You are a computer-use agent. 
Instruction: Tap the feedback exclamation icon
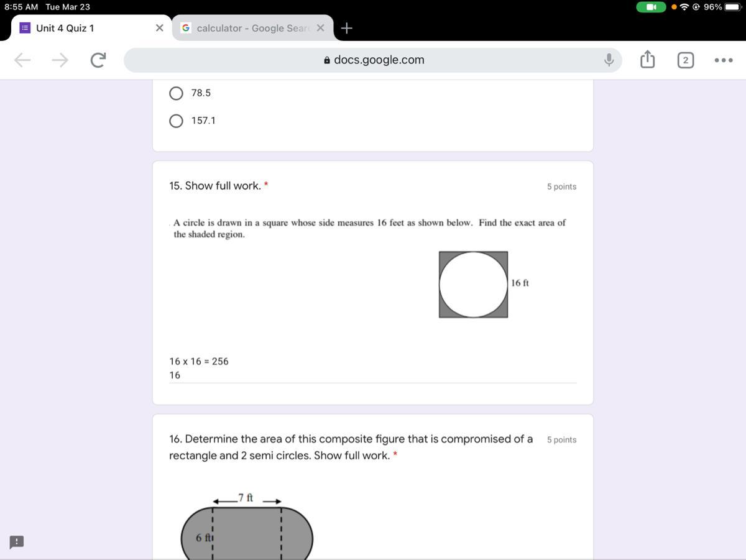point(17,542)
